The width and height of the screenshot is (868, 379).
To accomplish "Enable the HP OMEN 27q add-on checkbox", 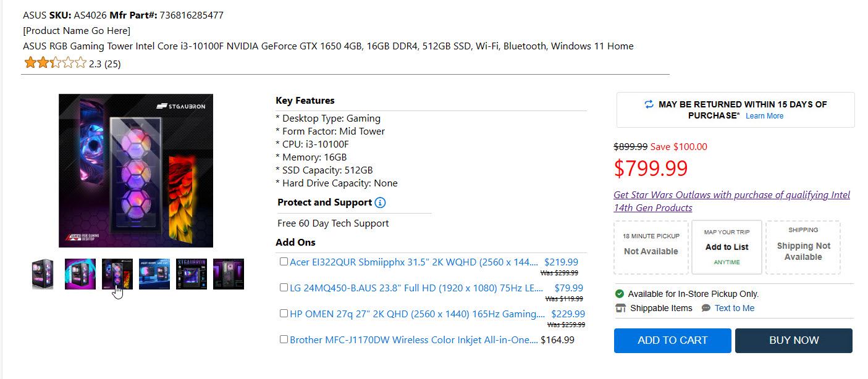I will point(284,314).
